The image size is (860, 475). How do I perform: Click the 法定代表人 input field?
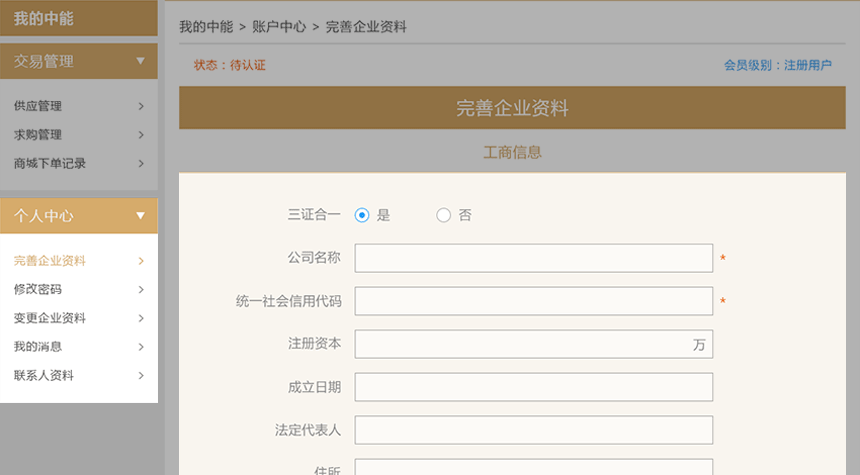tap(533, 430)
